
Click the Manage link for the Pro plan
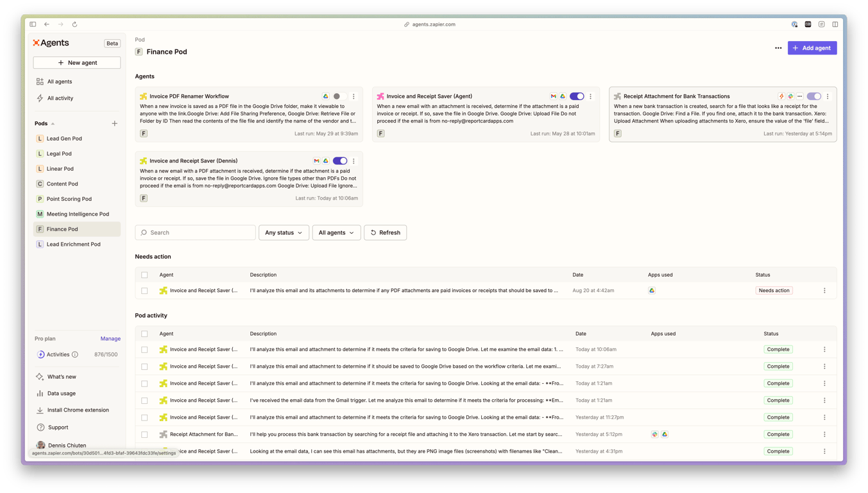tap(110, 338)
